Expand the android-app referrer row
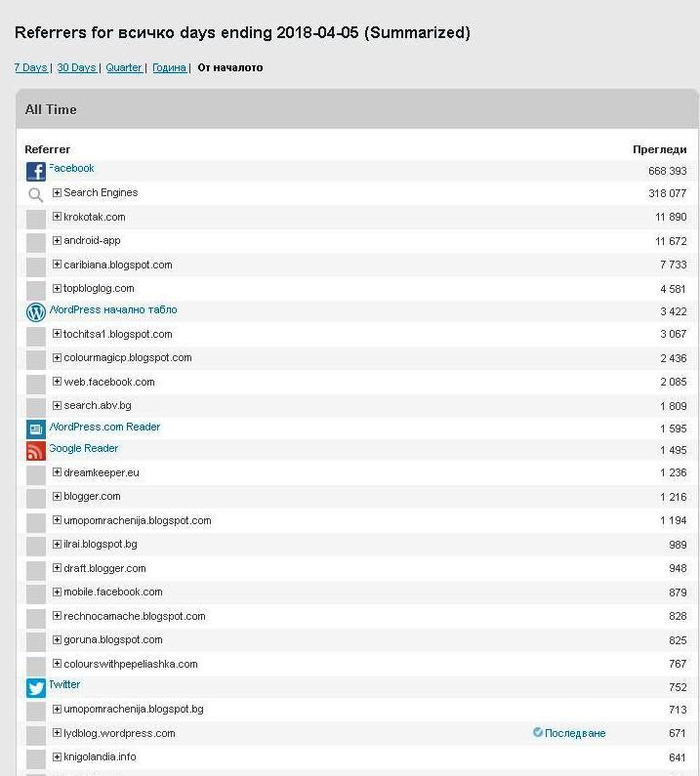700x776 pixels. (x=57, y=241)
